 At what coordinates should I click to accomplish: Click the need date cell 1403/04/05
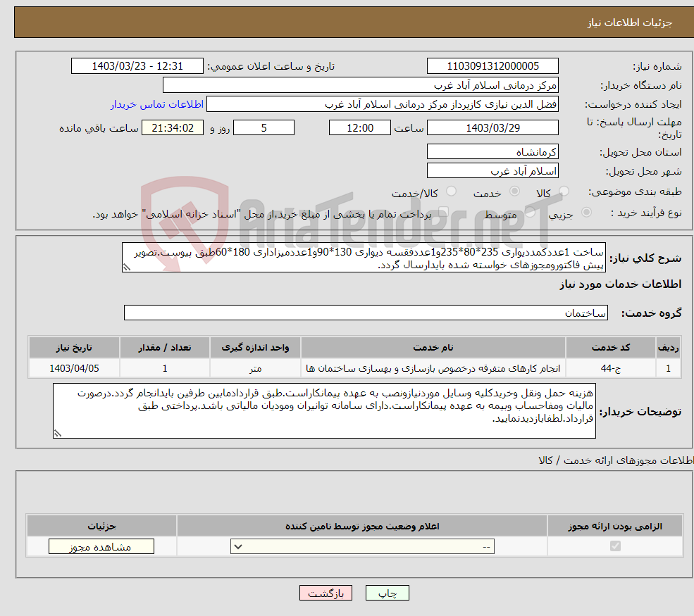[x=74, y=368]
